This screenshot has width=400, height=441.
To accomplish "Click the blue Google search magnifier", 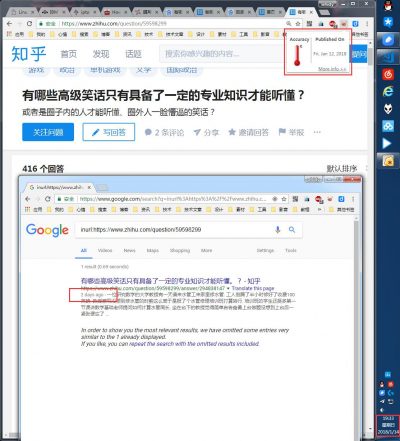I will 292,230.
